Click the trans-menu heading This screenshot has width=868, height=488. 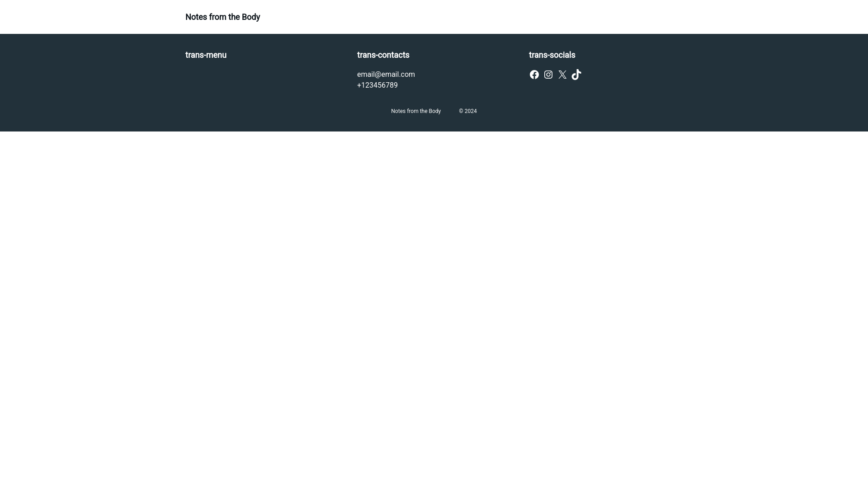pos(206,55)
